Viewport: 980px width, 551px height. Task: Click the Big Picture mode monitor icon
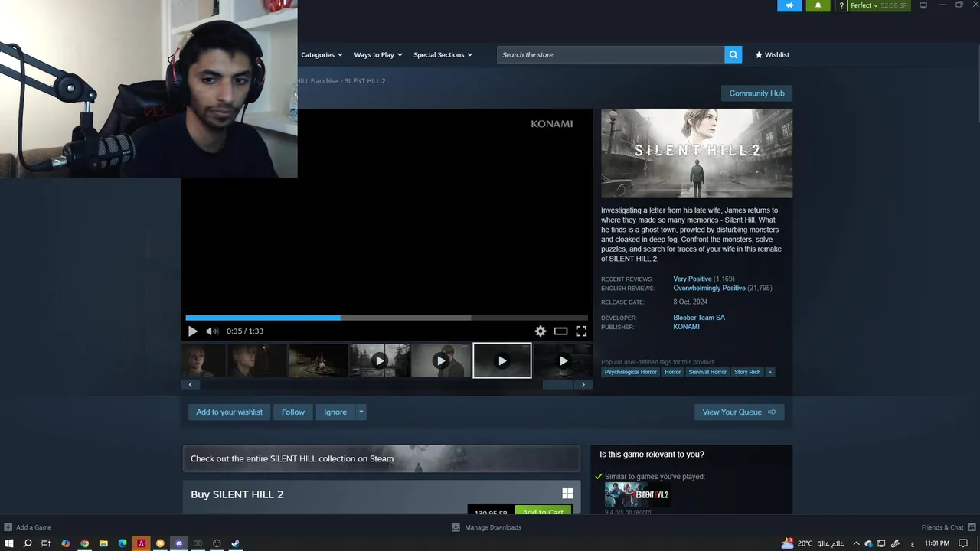923,5
